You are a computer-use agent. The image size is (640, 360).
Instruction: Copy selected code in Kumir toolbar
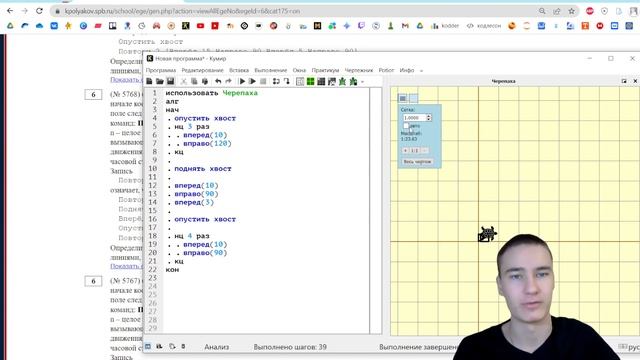pos(194,81)
